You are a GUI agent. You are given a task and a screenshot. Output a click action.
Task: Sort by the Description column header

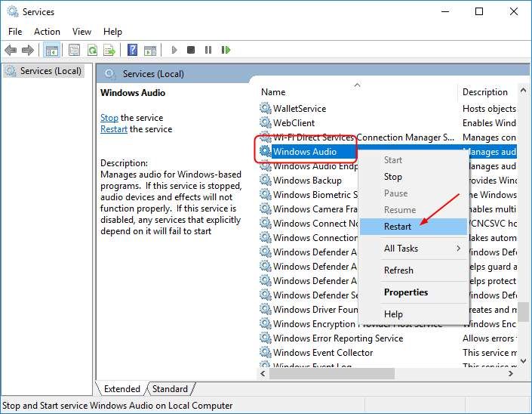pyautogui.click(x=487, y=91)
